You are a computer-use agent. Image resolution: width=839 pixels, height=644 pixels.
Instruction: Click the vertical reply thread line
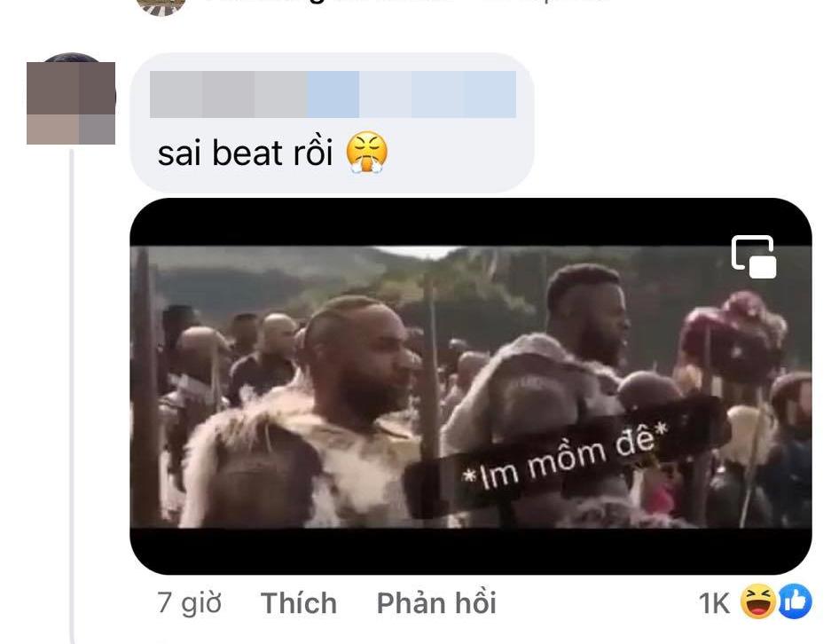point(72,397)
